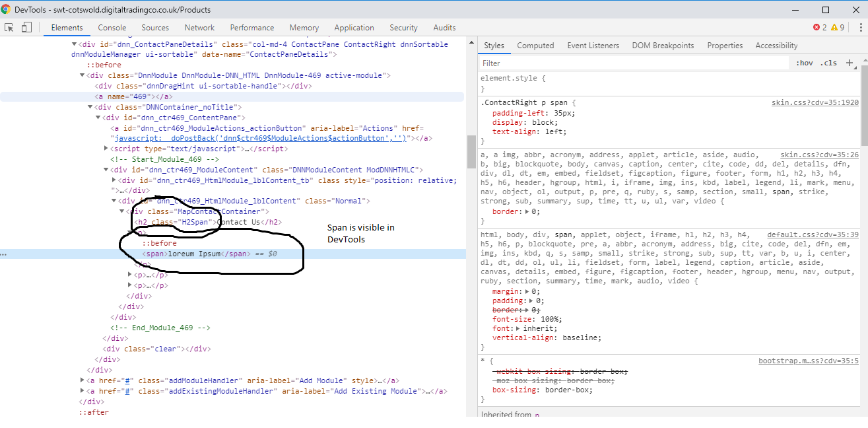This screenshot has width=868, height=428.
Task: Click the styles Filter input field
Action: [634, 63]
